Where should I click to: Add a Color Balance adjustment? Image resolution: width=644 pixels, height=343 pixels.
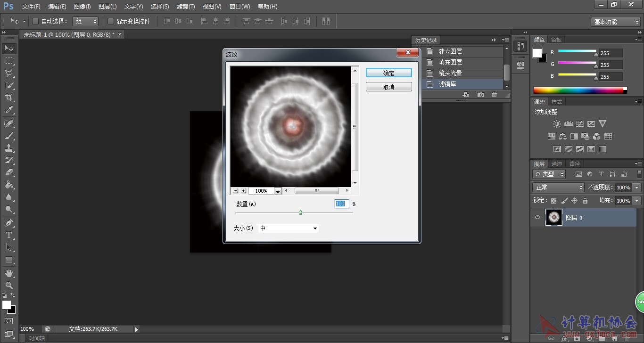point(563,137)
